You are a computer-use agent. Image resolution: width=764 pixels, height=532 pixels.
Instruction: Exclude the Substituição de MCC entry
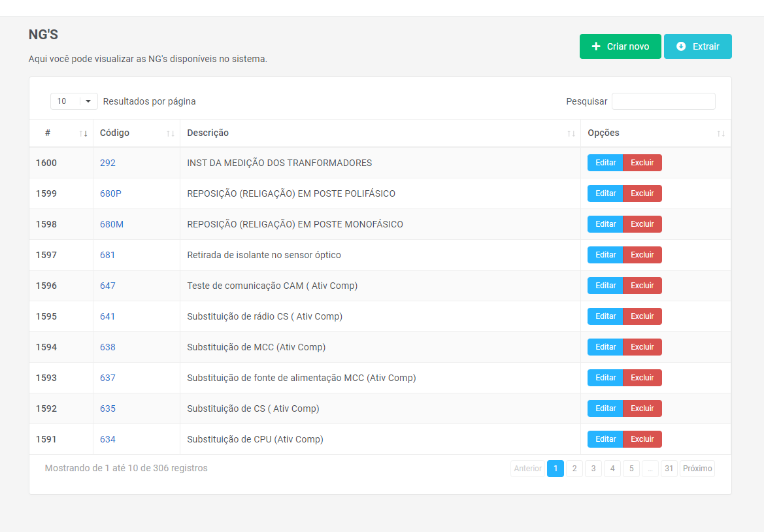point(642,347)
